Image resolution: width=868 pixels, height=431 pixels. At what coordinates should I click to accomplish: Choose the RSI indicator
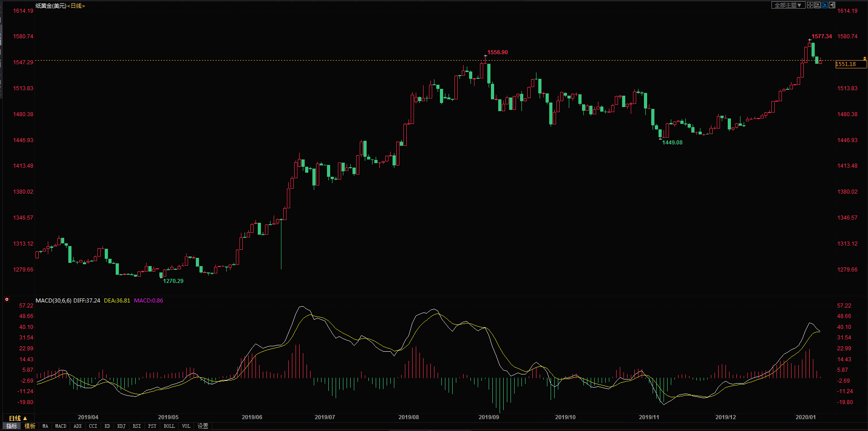point(137,426)
